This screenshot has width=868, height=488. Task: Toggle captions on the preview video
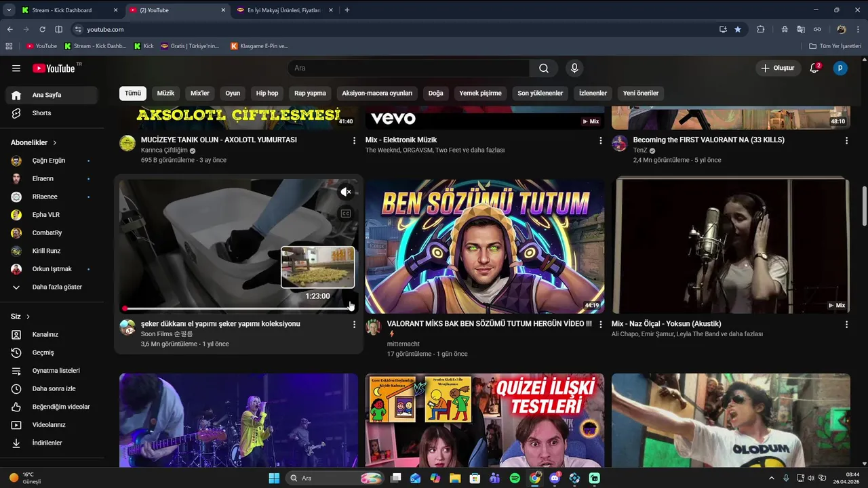[346, 213]
